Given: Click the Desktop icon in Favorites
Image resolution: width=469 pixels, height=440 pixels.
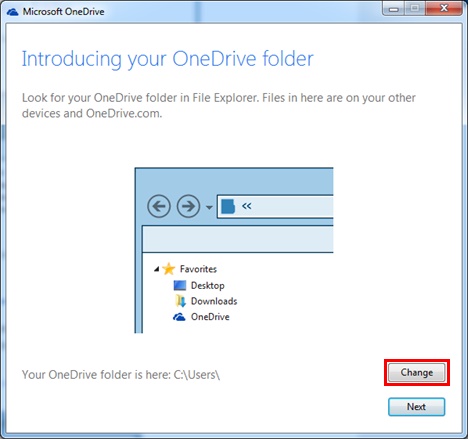Looking at the screenshot, I should [x=180, y=285].
